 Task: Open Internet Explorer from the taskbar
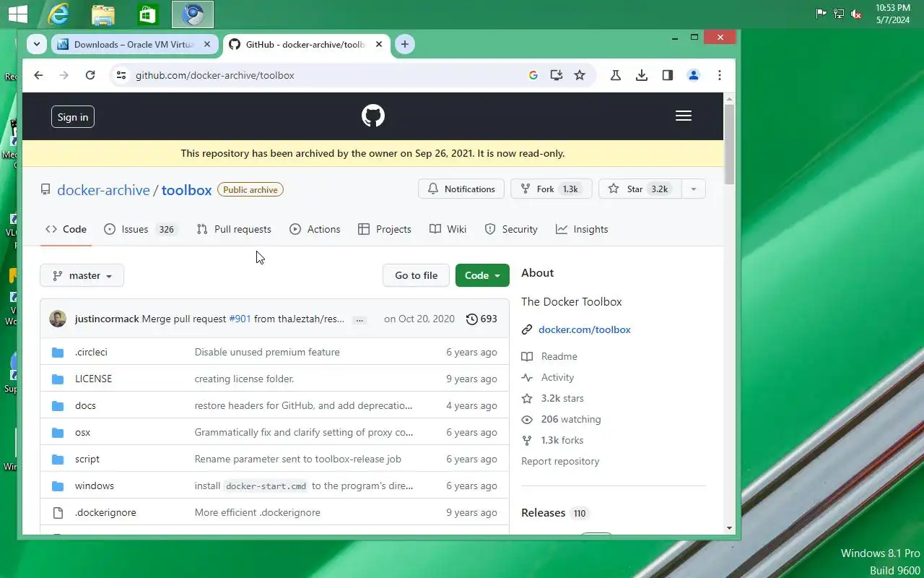(58, 14)
